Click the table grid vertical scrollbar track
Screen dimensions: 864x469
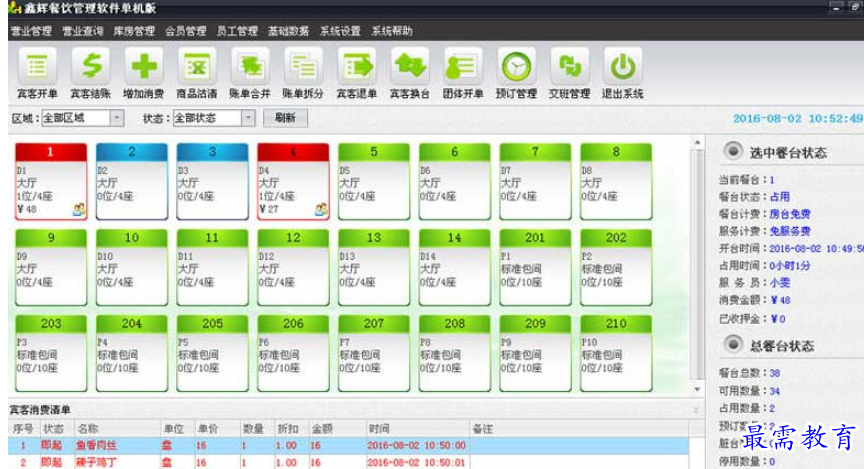tap(698, 266)
